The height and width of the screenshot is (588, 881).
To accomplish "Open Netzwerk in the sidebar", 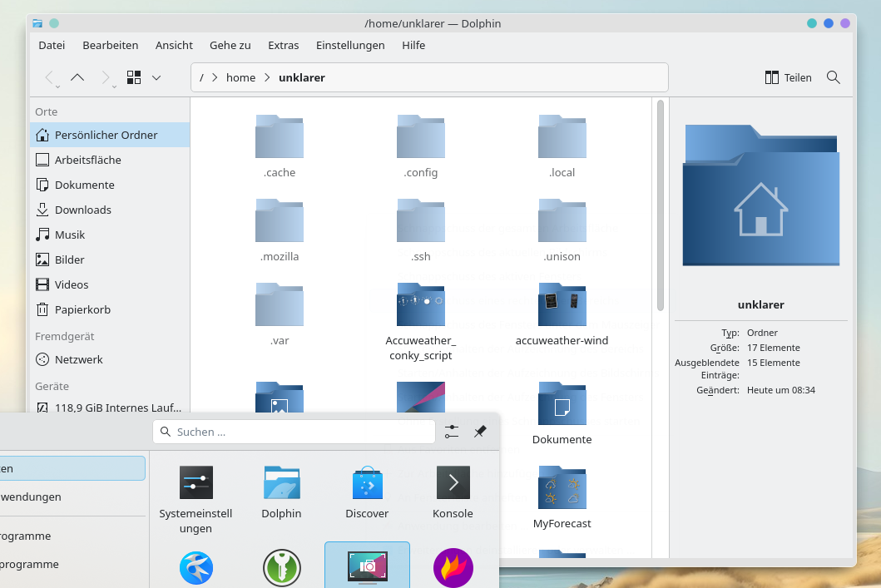I will [x=110, y=359].
